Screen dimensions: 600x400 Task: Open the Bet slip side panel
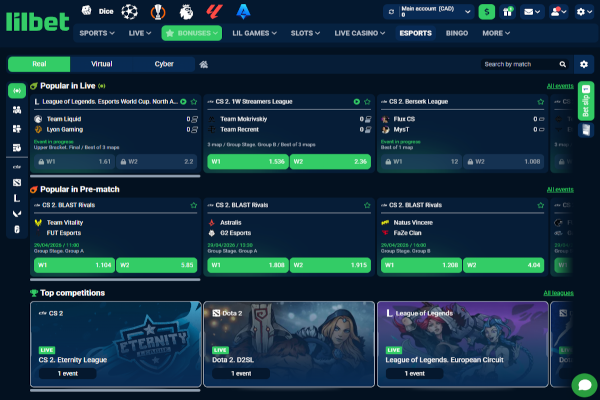[586, 101]
